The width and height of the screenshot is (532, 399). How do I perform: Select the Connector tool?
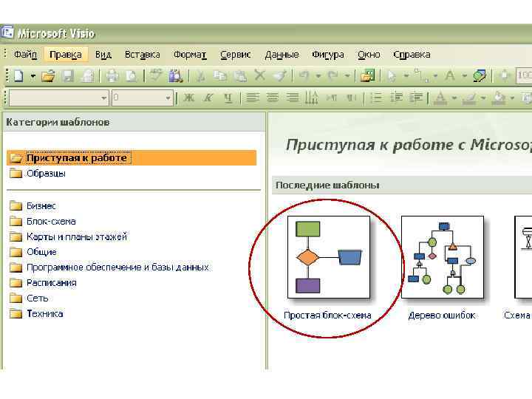coord(420,76)
